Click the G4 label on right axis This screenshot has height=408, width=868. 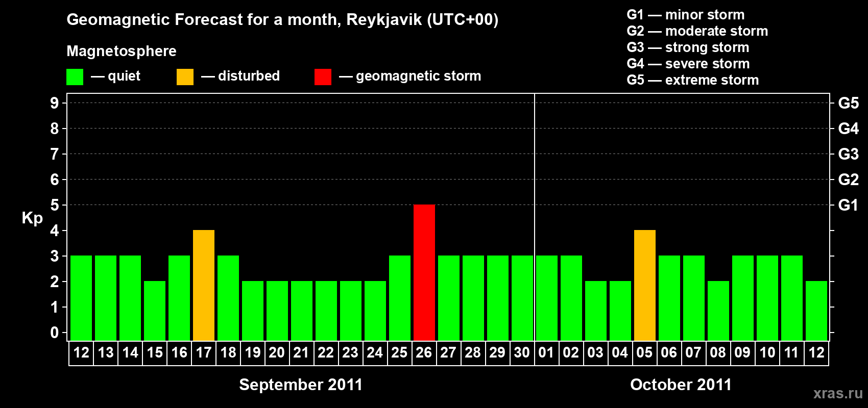coord(848,129)
